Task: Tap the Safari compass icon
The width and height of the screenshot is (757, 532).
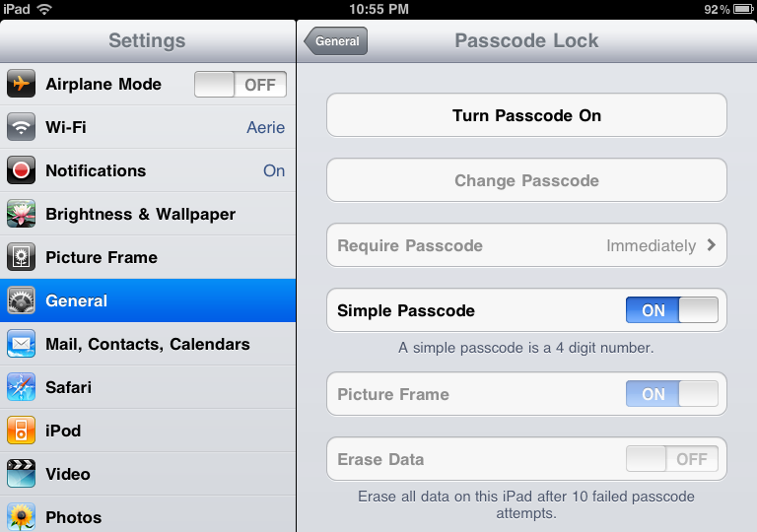Action: tap(22, 387)
